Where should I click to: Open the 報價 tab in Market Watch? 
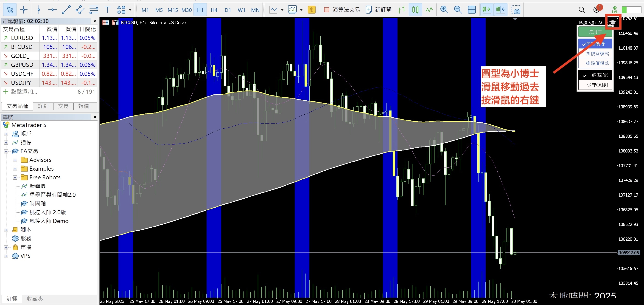click(x=84, y=106)
